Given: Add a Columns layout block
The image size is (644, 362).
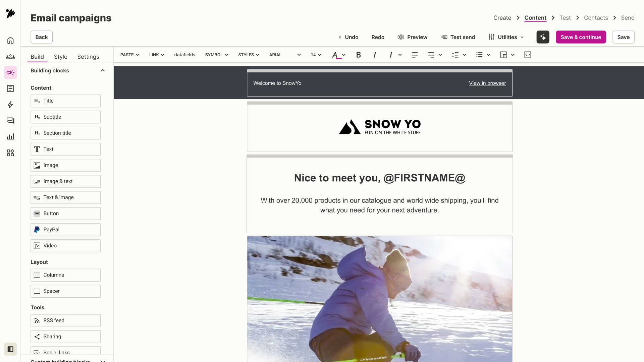Looking at the screenshot, I should (x=65, y=275).
